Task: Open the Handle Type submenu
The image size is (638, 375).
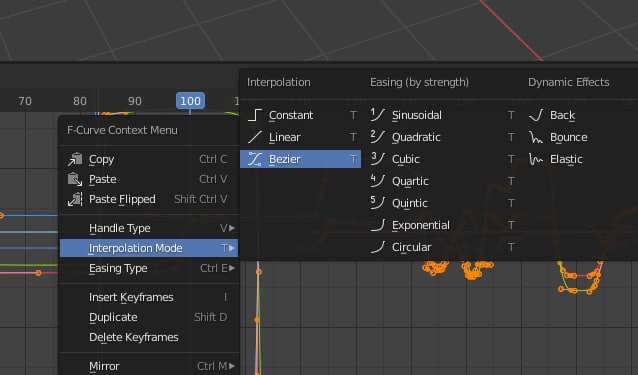Action: click(149, 228)
